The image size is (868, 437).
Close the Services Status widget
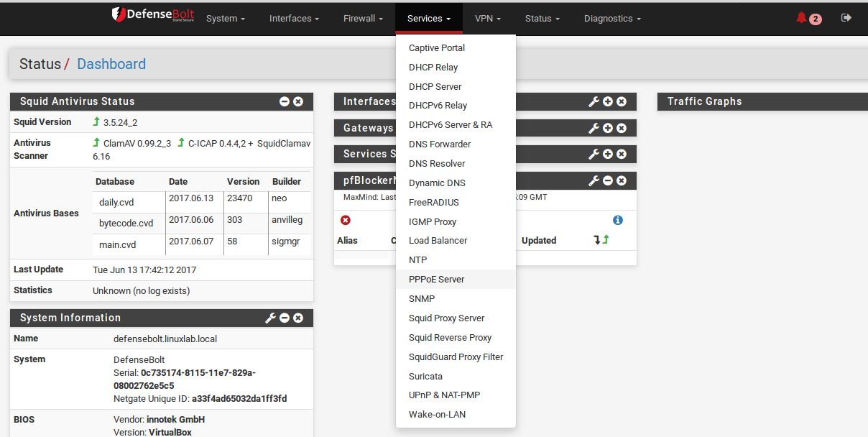click(x=622, y=154)
